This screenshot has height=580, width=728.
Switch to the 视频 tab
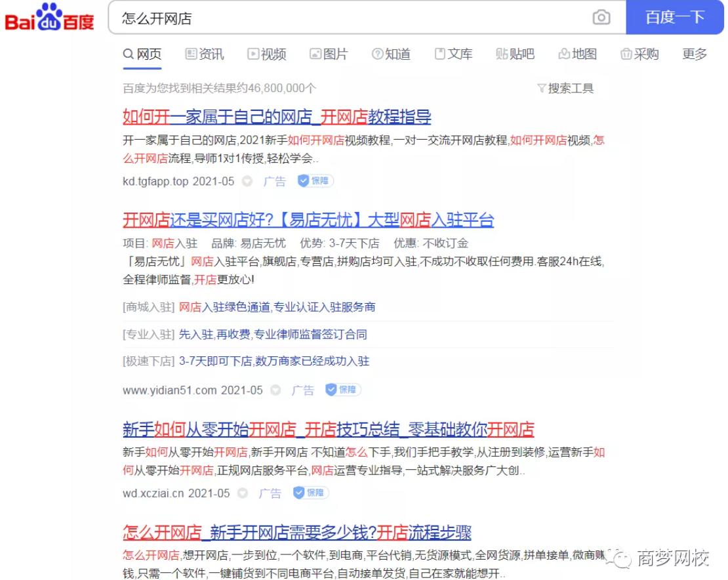(266, 54)
